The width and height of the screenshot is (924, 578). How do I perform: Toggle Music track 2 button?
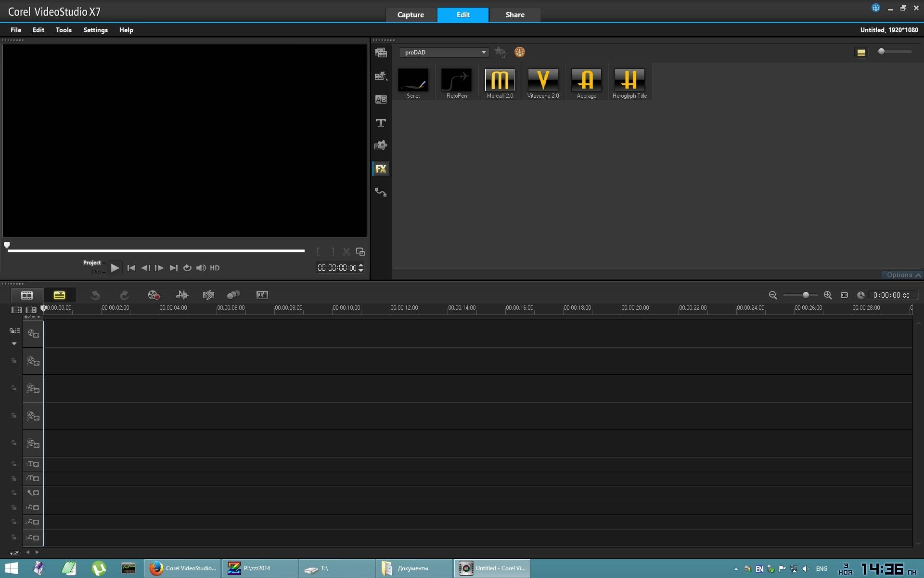(x=33, y=522)
